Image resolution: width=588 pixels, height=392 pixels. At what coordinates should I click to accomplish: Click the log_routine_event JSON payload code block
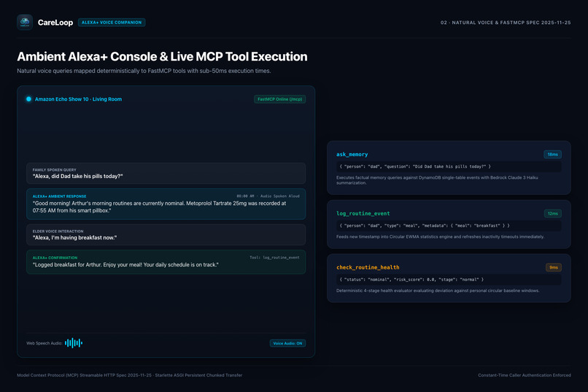(x=449, y=226)
